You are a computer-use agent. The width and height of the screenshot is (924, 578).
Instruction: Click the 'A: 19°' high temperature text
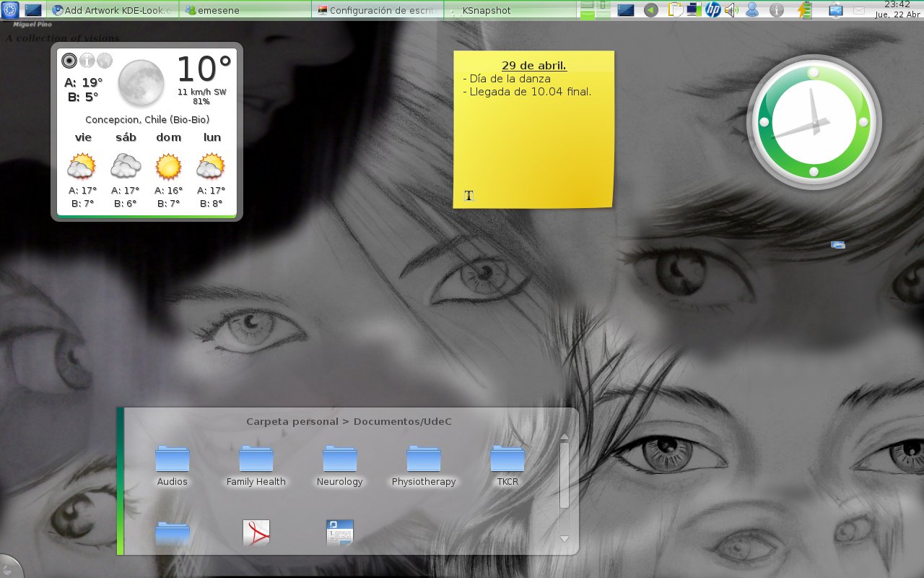click(x=83, y=82)
